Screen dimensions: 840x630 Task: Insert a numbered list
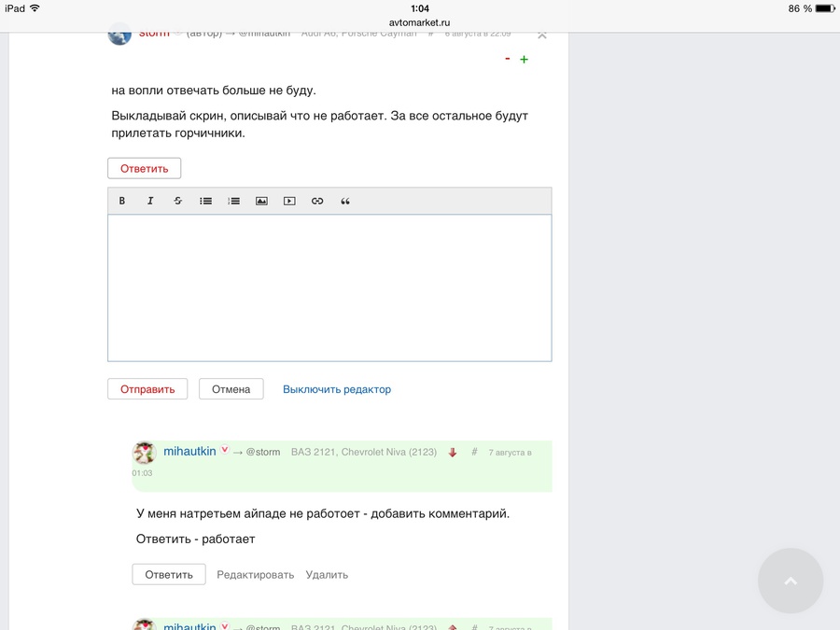click(x=233, y=201)
